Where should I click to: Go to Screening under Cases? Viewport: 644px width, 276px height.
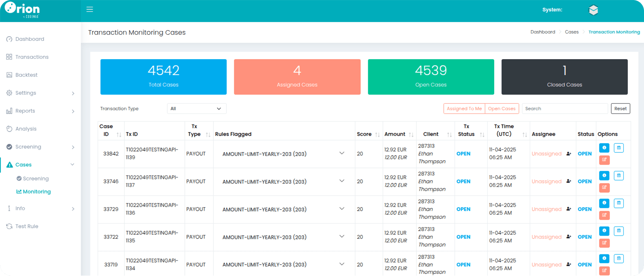tap(36, 179)
